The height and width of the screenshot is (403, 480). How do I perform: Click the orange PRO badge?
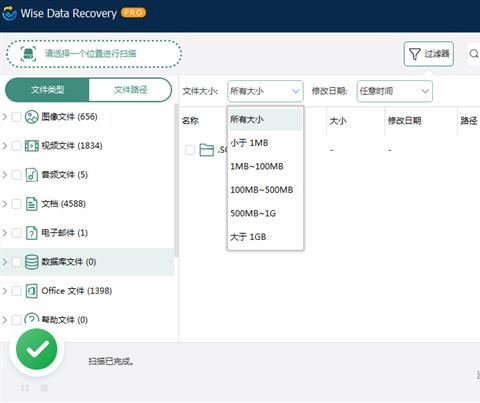coord(133,12)
